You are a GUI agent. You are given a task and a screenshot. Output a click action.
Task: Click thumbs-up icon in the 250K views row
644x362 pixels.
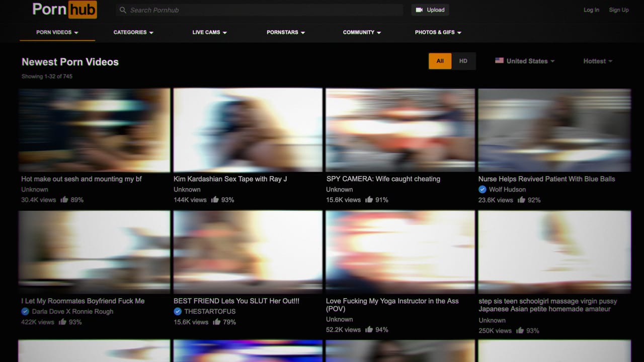[x=520, y=330]
